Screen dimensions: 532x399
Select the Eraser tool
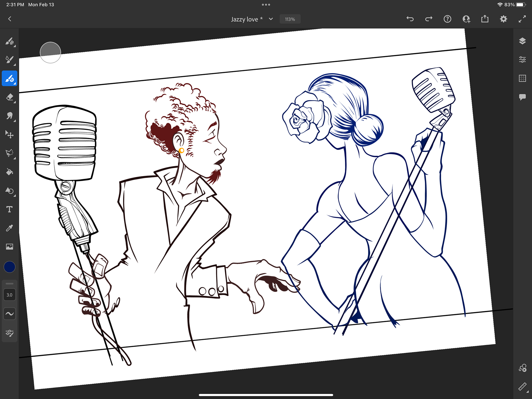pyautogui.click(x=9, y=97)
